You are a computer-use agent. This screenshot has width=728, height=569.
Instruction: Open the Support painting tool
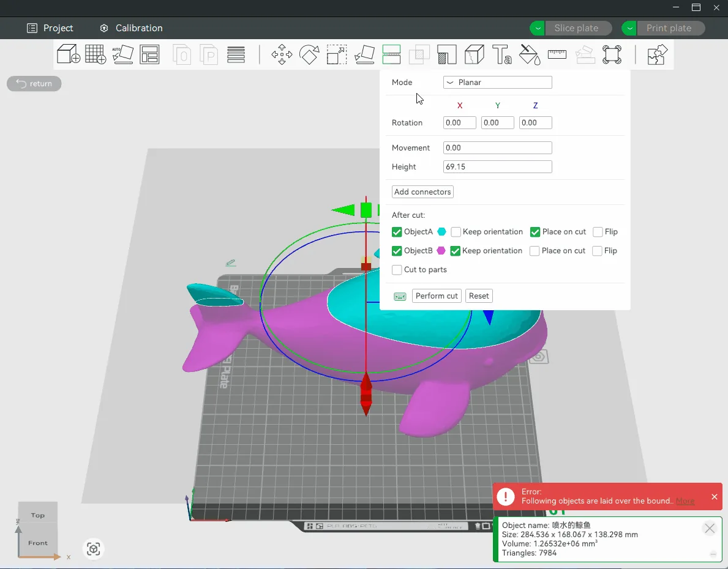pyautogui.click(x=446, y=54)
